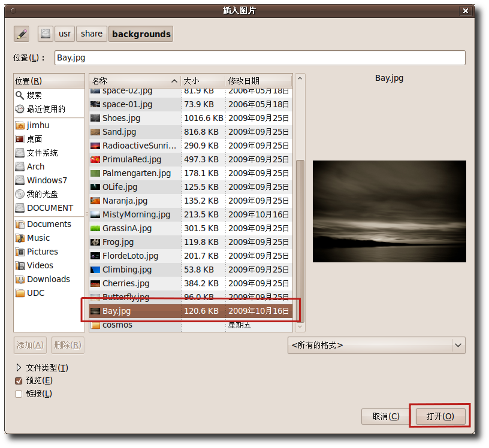Click the file system (文件系统) drive icon
The image size is (489, 448).
click(20, 153)
